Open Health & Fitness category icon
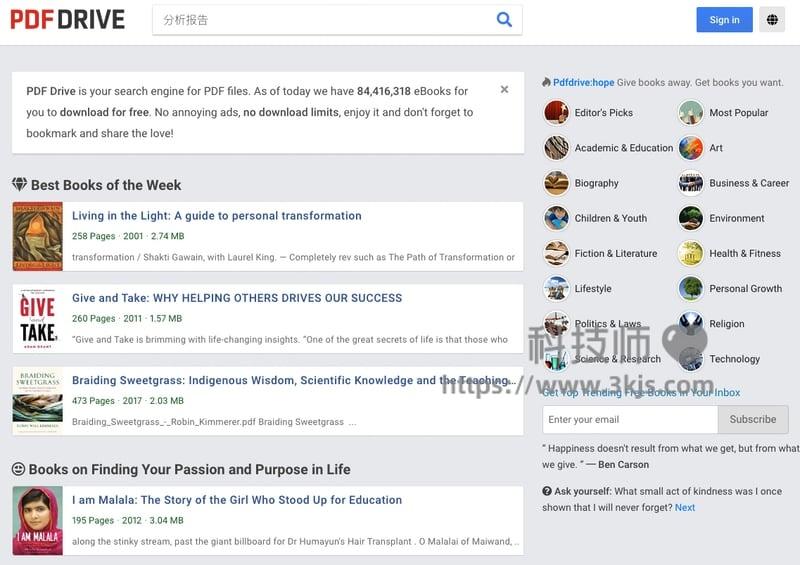This screenshot has width=800, height=565. (691, 254)
